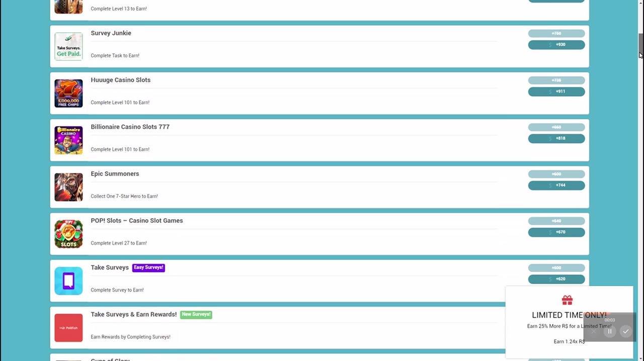This screenshot has width=644, height=361.
Task: Click the Epic Summoners +744 reward button
Action: pos(556,186)
